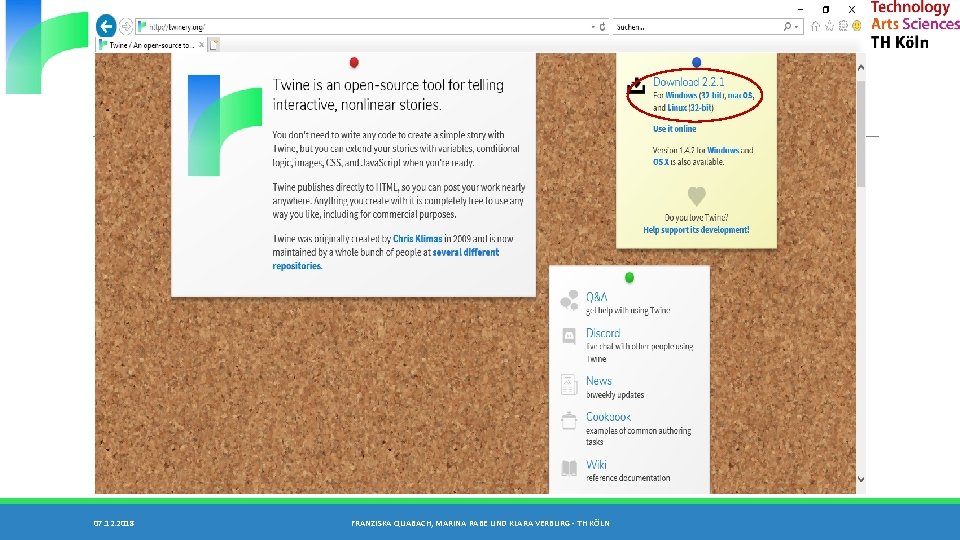
Task: Click the twinery.org URL address field
Action: tap(364, 27)
